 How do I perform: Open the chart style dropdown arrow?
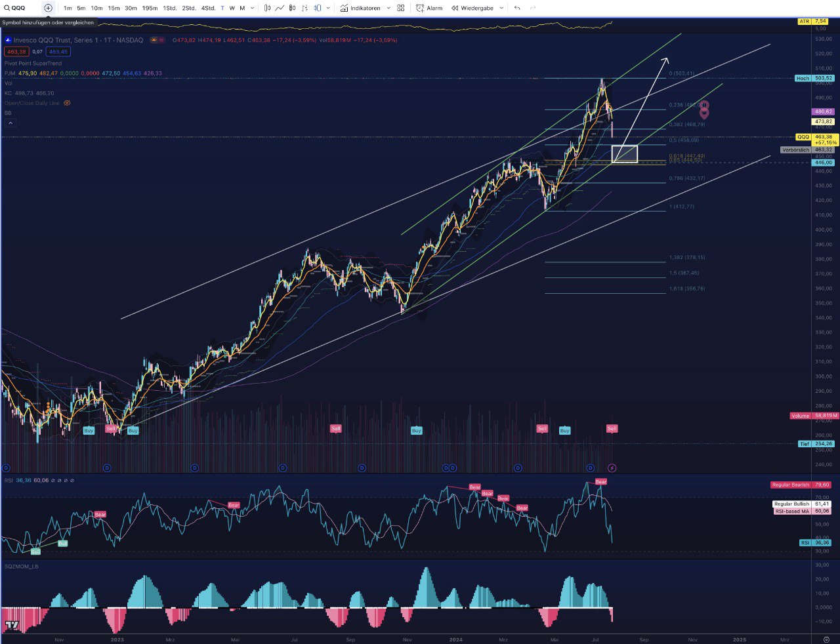click(x=328, y=8)
